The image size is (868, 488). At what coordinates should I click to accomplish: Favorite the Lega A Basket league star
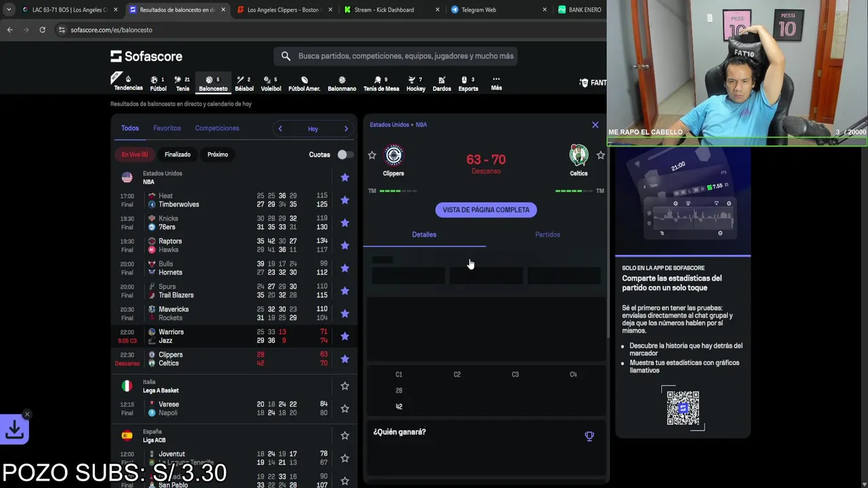[344, 386]
